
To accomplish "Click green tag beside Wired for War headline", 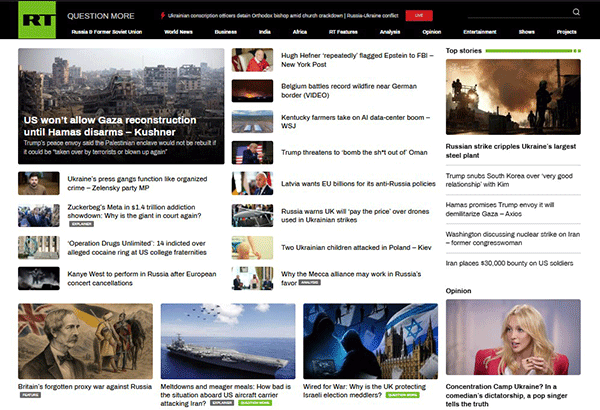I will 402,395.
